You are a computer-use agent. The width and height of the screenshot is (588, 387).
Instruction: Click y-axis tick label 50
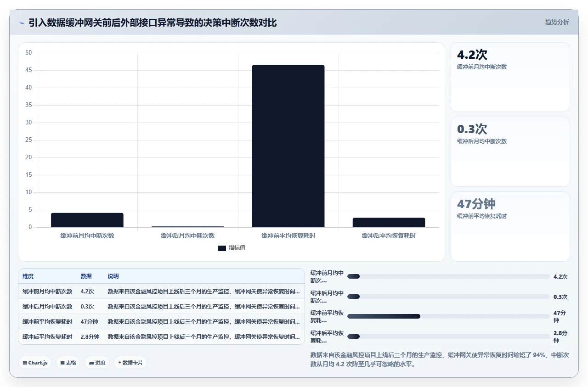[28, 53]
